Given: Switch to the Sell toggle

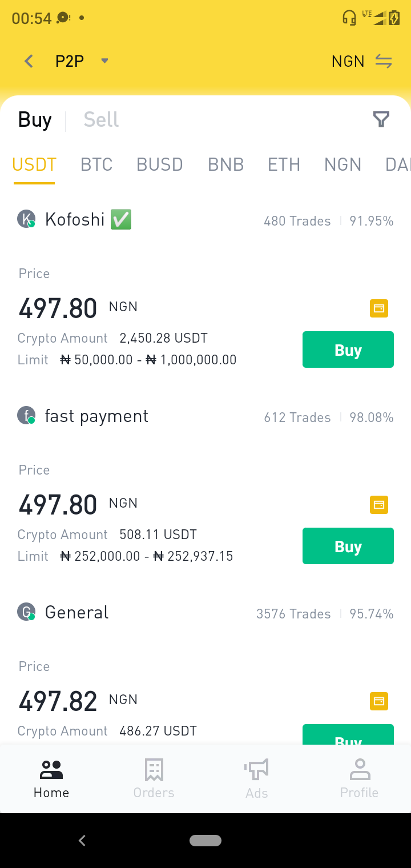Looking at the screenshot, I should (101, 119).
